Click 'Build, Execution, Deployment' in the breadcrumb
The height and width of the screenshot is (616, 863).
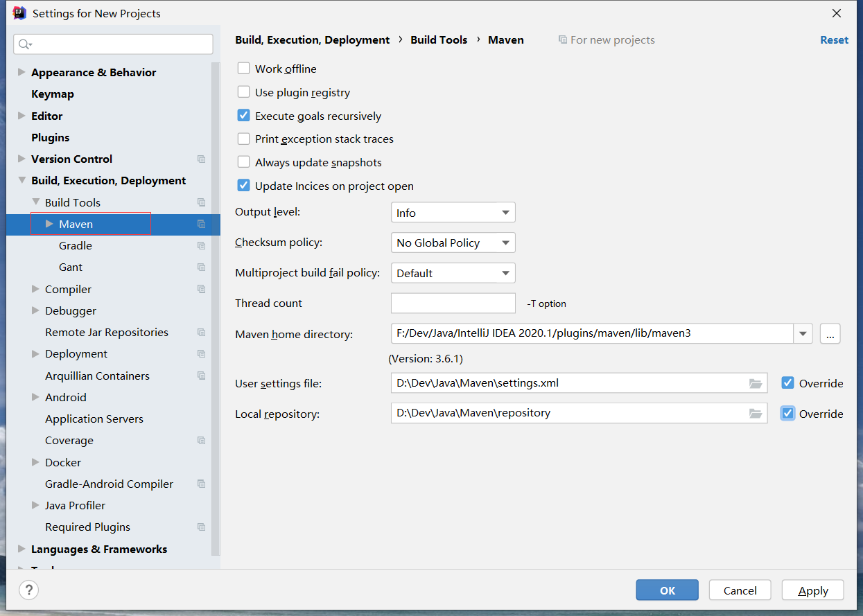pyautogui.click(x=313, y=40)
